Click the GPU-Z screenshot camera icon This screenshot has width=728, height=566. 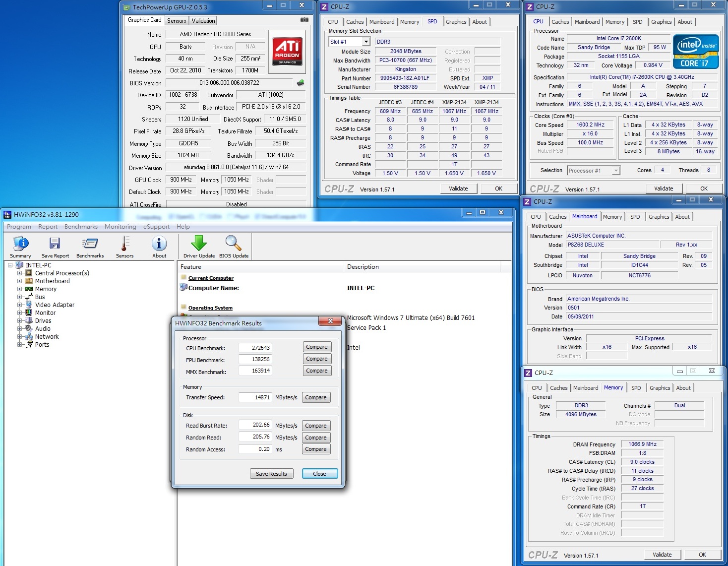pyautogui.click(x=304, y=20)
